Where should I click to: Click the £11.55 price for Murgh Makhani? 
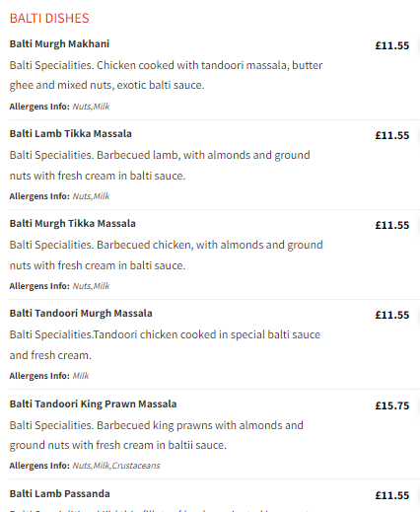click(392, 45)
